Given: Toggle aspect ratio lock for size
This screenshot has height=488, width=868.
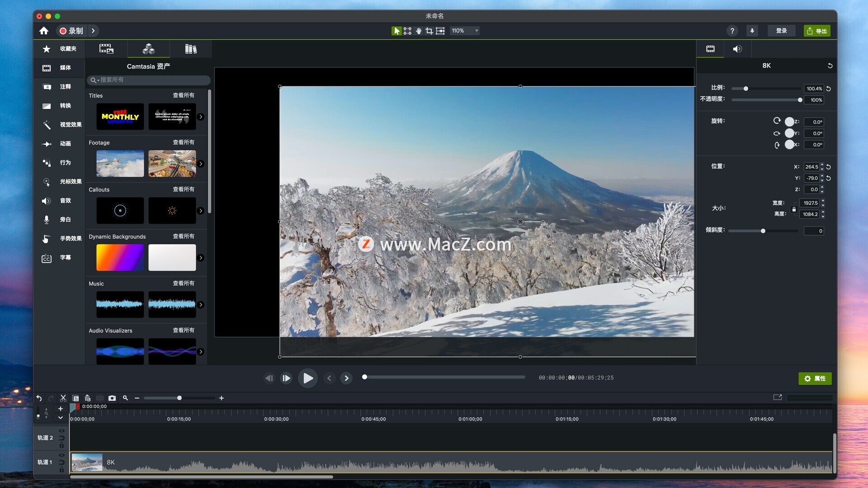Looking at the screenshot, I should pos(794,209).
